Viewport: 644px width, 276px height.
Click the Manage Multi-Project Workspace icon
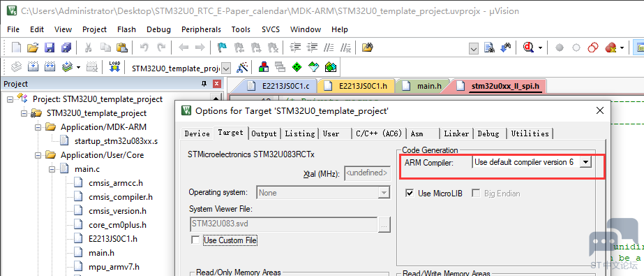(280, 66)
